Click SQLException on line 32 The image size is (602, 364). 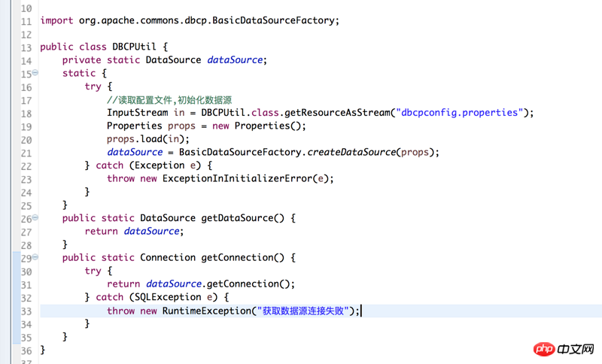click(x=168, y=297)
